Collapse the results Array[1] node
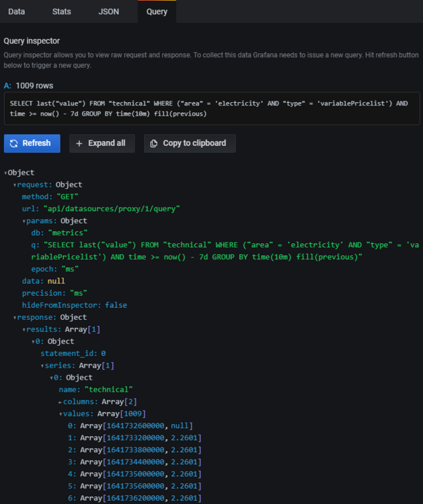The width and height of the screenshot is (423, 504). click(x=24, y=330)
